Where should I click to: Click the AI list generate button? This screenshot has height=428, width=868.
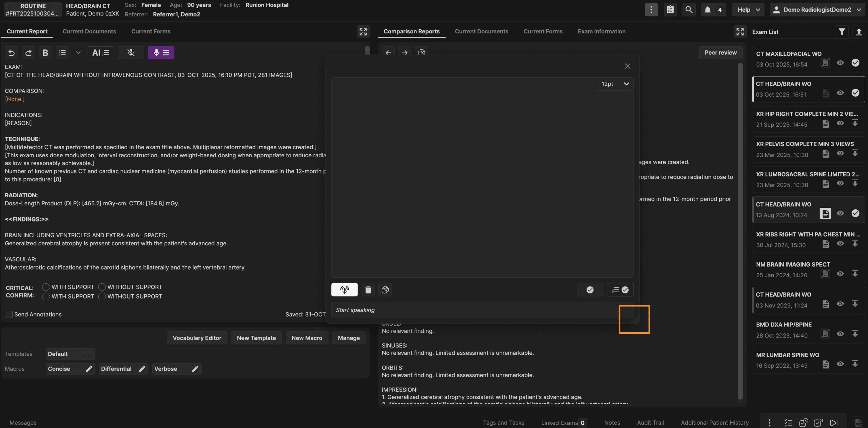click(x=101, y=53)
